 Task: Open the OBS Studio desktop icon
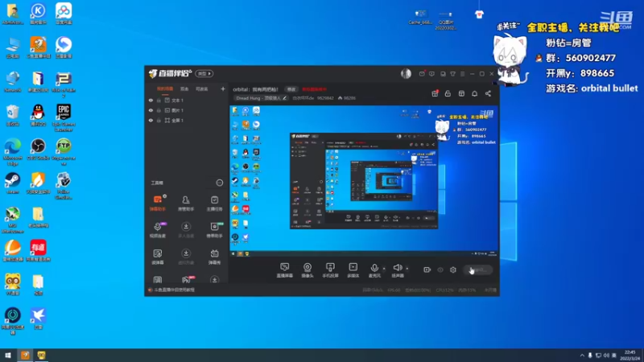[38, 150]
